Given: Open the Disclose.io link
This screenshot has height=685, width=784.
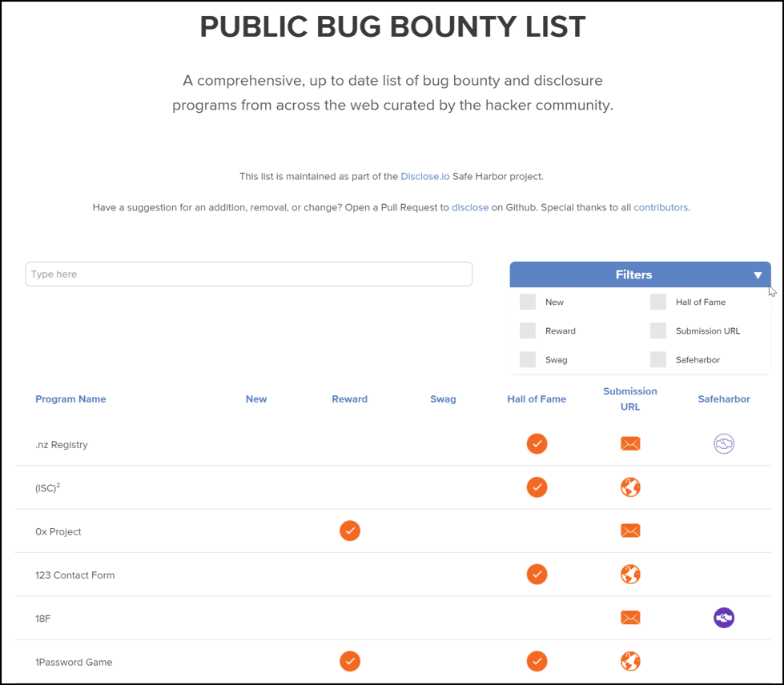Looking at the screenshot, I should [x=425, y=176].
